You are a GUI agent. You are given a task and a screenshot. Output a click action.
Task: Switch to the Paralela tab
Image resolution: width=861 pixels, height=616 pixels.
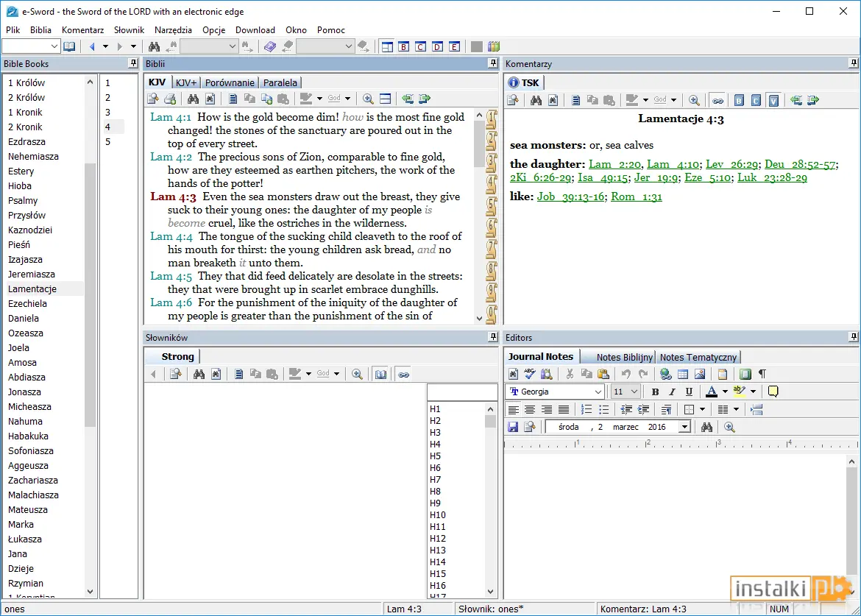point(280,82)
